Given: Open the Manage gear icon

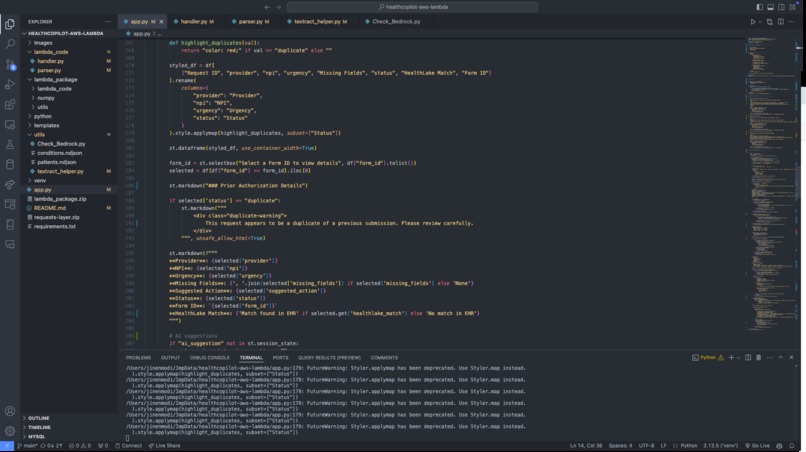Looking at the screenshot, I should 10,431.
